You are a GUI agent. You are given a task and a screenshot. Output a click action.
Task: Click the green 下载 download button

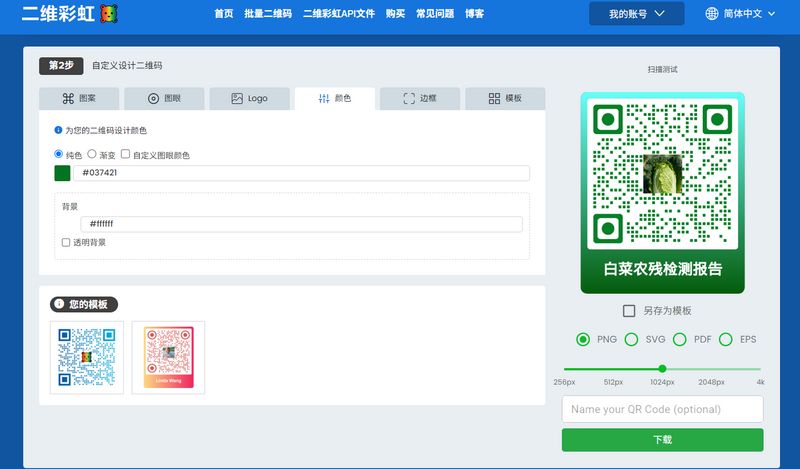tap(662, 440)
